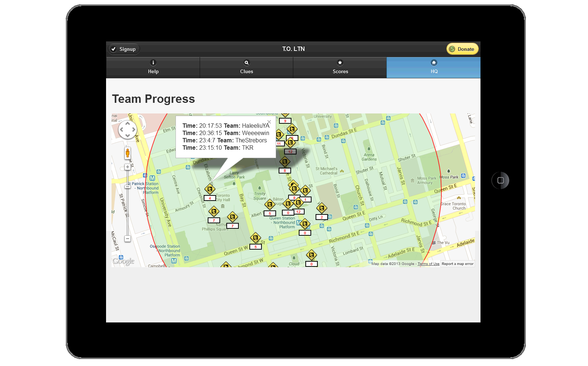
Task: Open the Help tab
Action: tap(153, 67)
